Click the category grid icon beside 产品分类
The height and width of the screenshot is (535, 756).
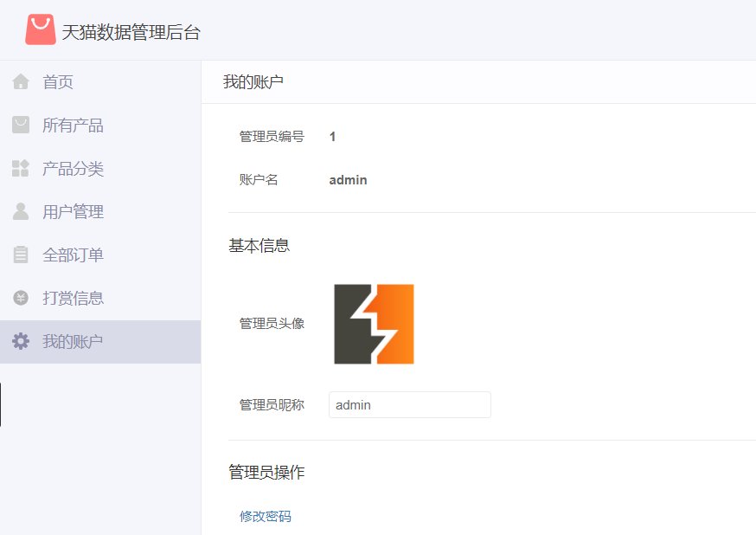[21, 168]
